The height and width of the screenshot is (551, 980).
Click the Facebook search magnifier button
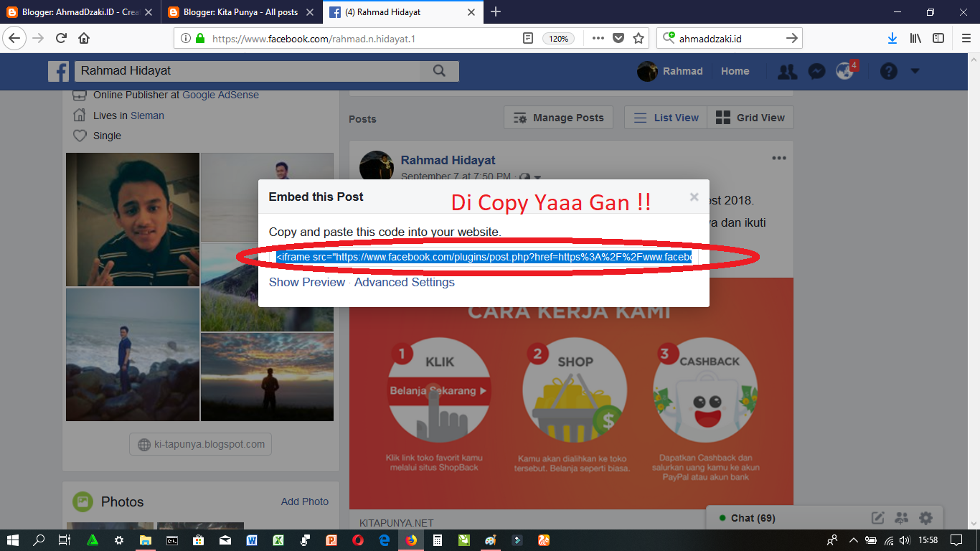[439, 71]
